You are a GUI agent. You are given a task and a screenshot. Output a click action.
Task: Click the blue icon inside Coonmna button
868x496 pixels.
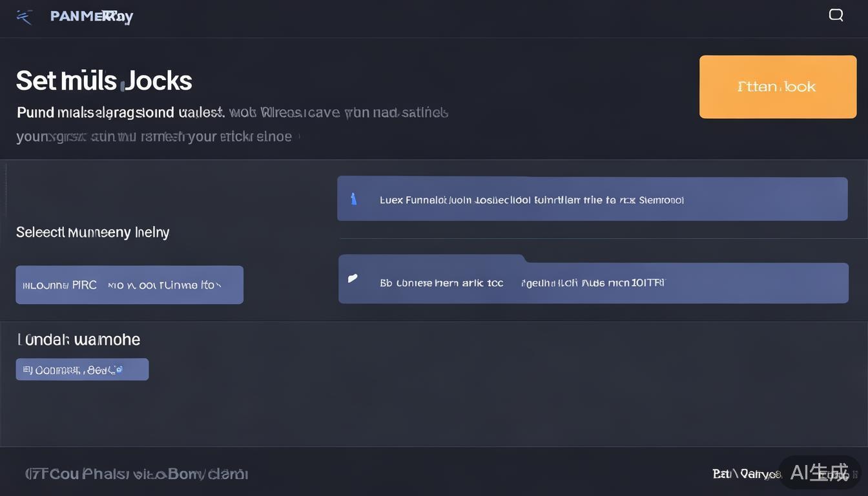[117, 370]
